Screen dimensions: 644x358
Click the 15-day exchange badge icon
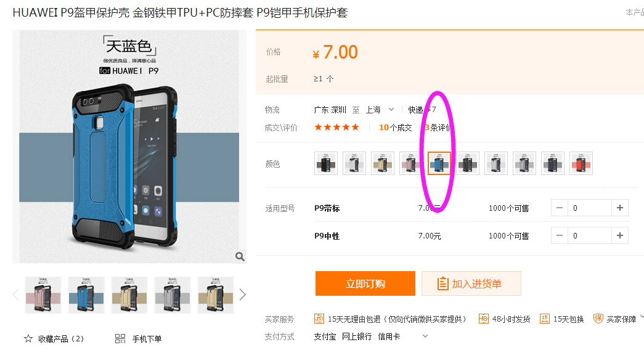[x=545, y=319]
